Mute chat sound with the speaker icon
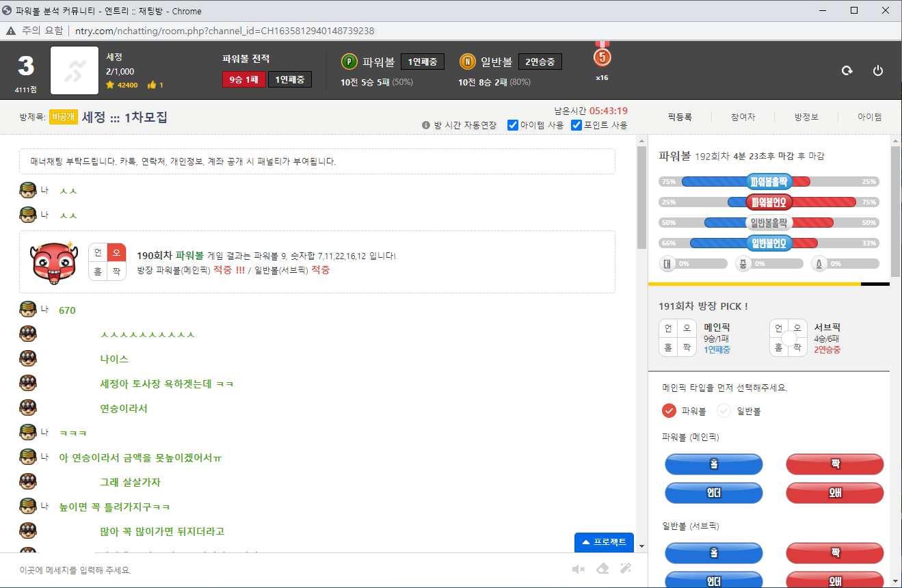 (x=579, y=569)
